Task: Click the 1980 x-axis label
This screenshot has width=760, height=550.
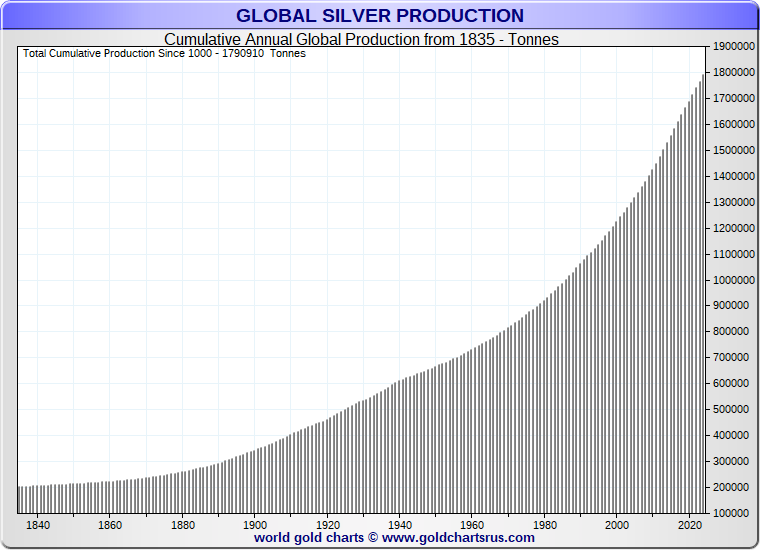Action: click(x=545, y=524)
